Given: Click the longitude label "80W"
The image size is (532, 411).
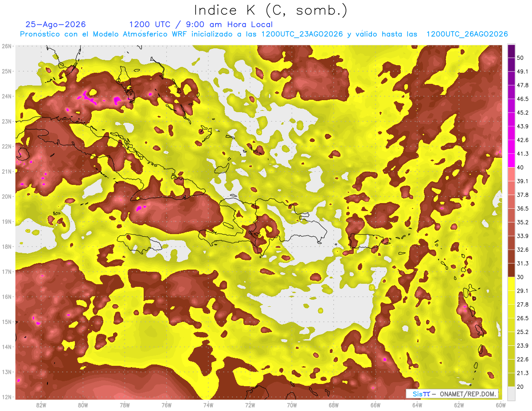Looking at the screenshot, I should tap(83, 405).
